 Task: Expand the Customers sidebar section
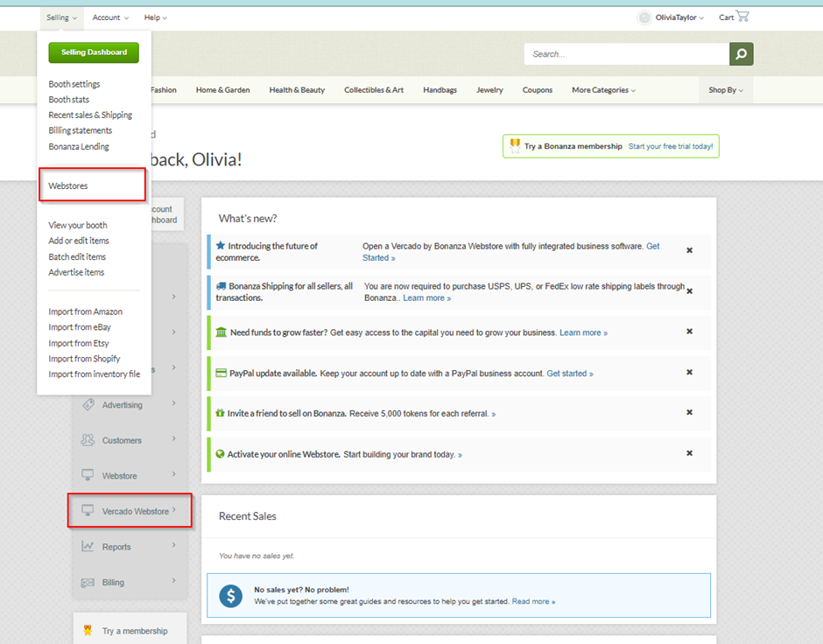pos(173,438)
